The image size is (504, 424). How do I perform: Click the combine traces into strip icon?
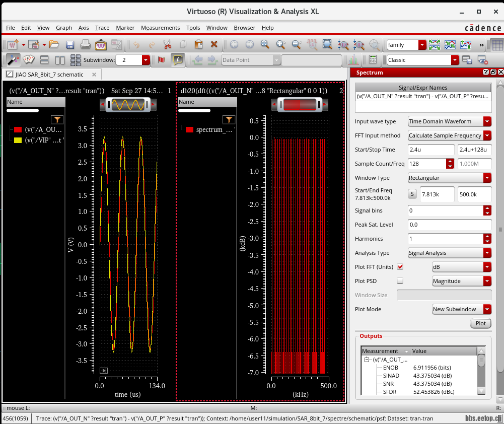coord(450,45)
